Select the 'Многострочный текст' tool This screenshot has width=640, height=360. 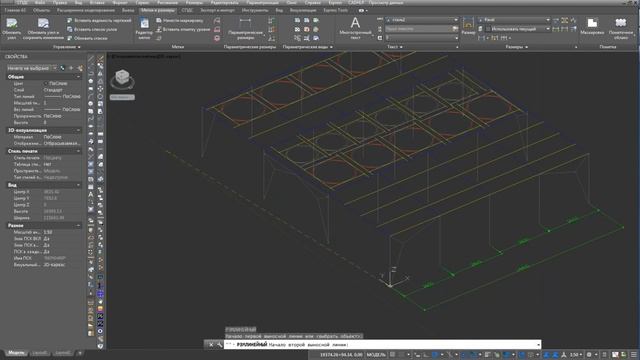[355, 28]
